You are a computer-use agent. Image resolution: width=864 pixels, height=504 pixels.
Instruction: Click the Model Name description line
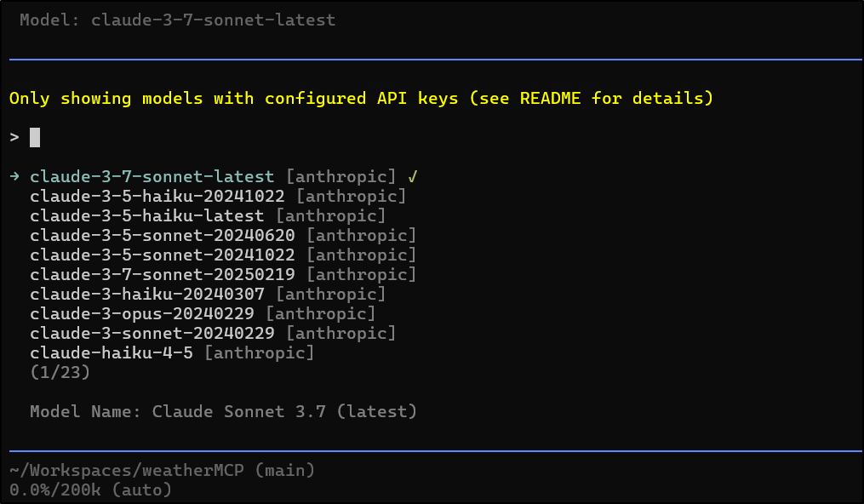click(223, 411)
